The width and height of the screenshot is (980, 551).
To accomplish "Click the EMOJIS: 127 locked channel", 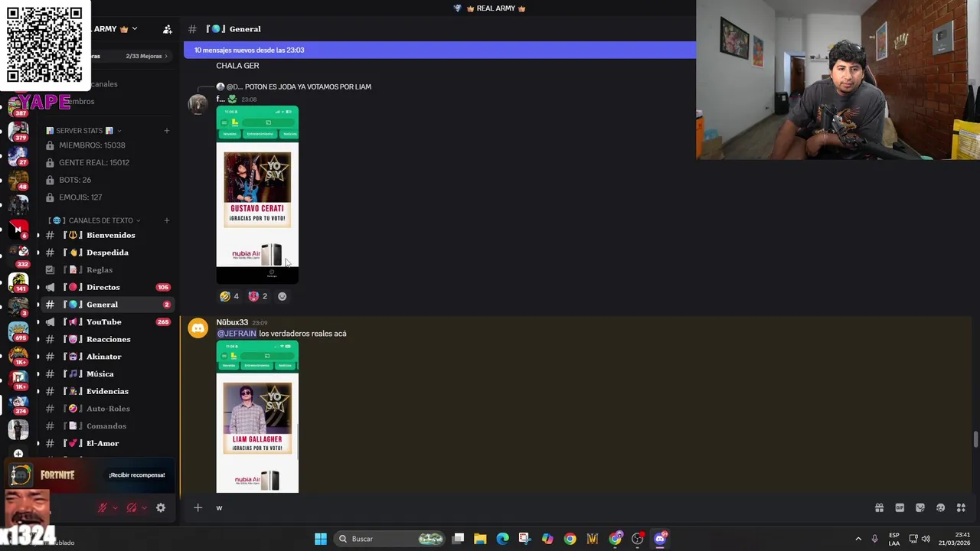I will pyautogui.click(x=107, y=197).
